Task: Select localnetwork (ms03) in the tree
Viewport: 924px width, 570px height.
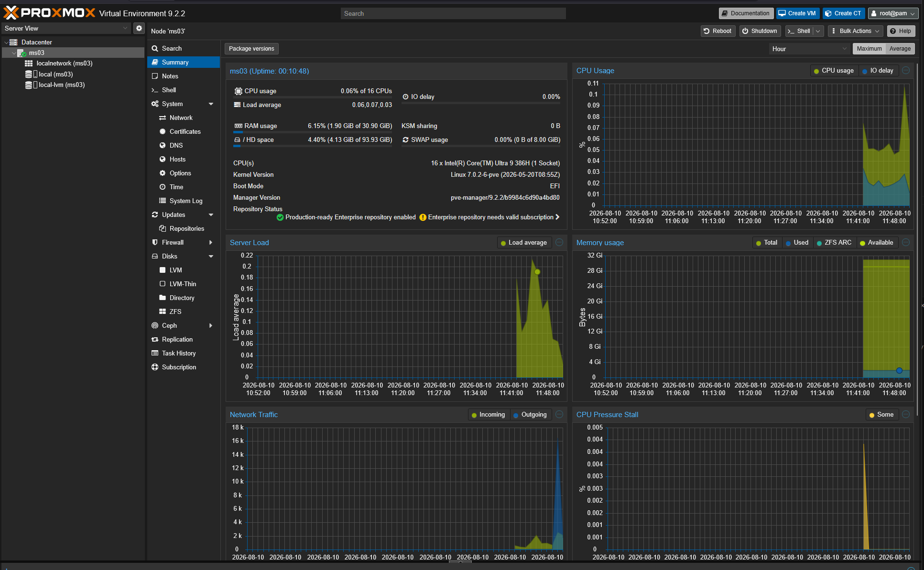Action: pos(64,64)
